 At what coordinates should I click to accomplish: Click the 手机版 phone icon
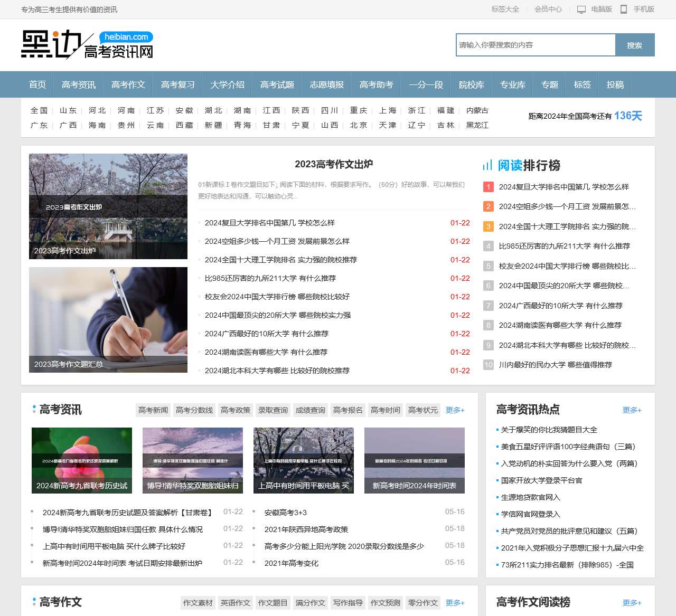pyautogui.click(x=625, y=9)
